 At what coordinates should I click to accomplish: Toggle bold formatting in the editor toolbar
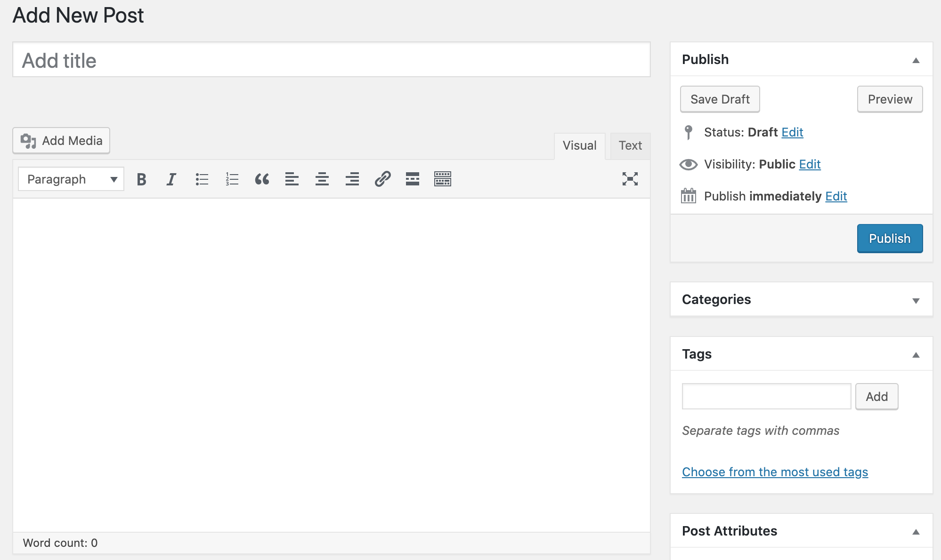point(141,179)
